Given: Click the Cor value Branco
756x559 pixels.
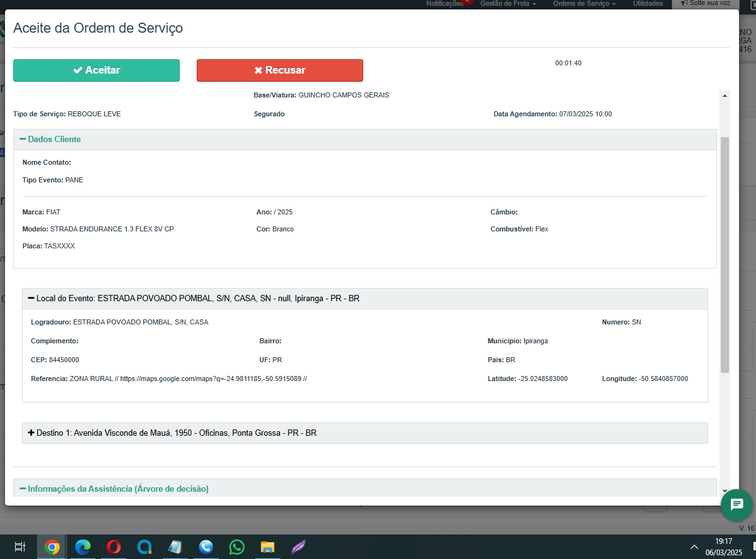Looking at the screenshot, I should pyautogui.click(x=283, y=230).
